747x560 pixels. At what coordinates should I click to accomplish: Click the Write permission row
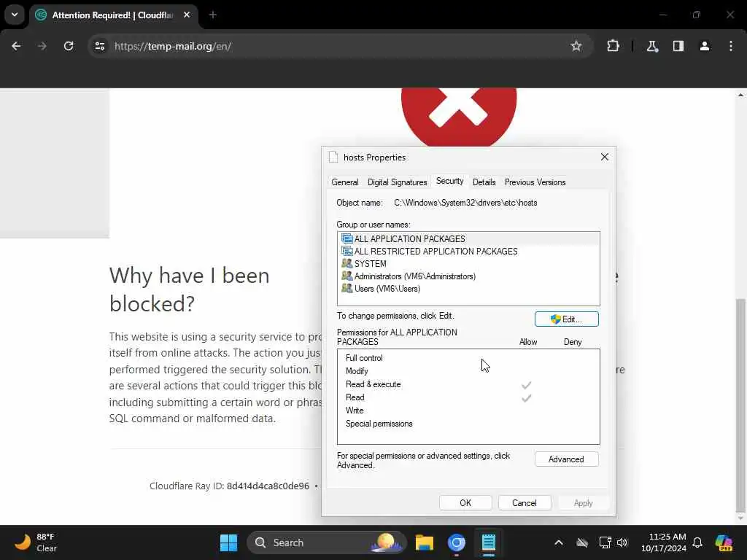468,411
